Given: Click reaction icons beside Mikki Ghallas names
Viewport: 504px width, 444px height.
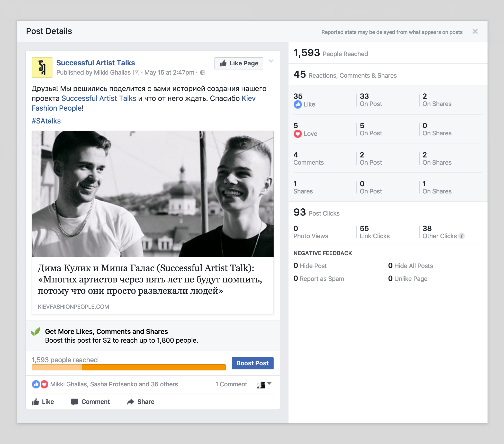Looking at the screenshot, I should pos(40,384).
